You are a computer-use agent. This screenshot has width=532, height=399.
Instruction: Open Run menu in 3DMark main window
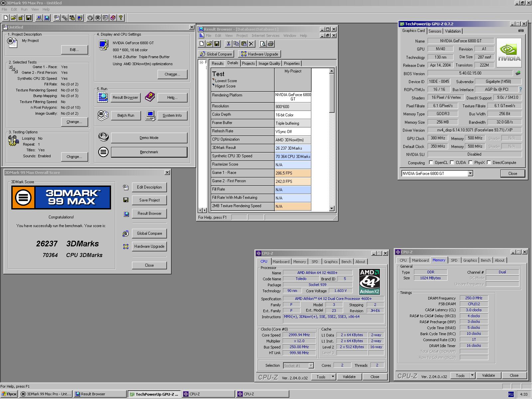[x=24, y=9]
